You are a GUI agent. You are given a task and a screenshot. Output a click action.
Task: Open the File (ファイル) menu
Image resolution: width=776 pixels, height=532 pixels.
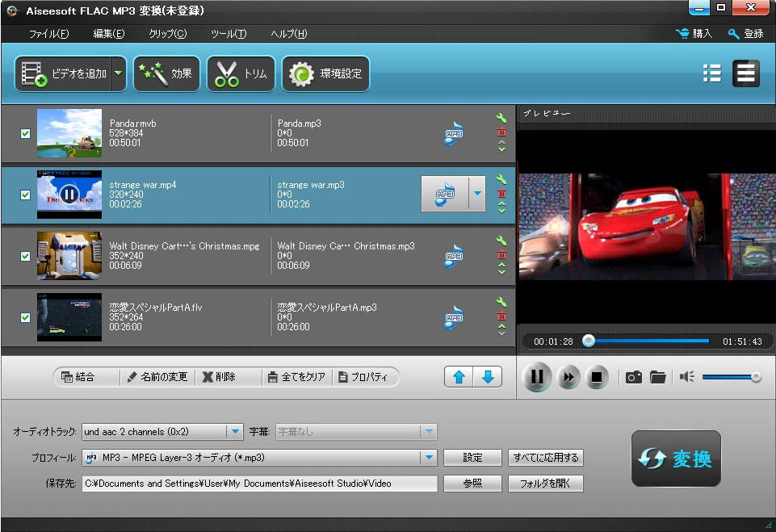point(48,34)
